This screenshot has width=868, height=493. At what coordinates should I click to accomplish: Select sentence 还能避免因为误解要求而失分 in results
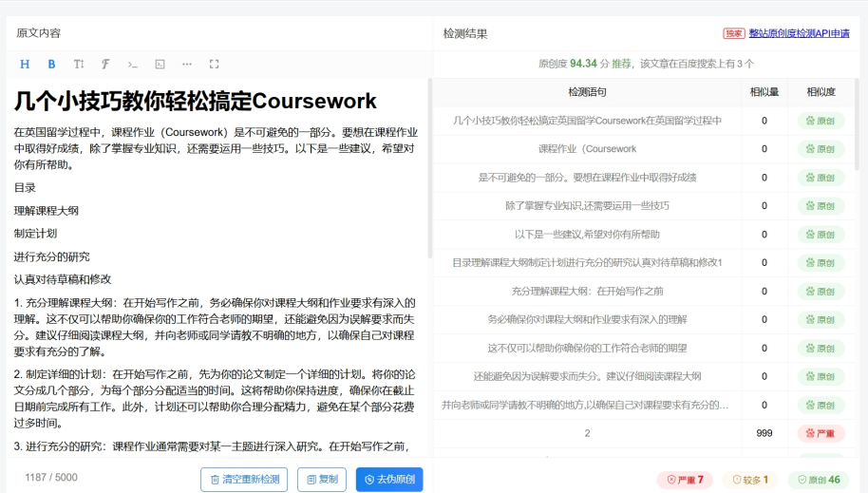pyautogui.click(x=587, y=377)
